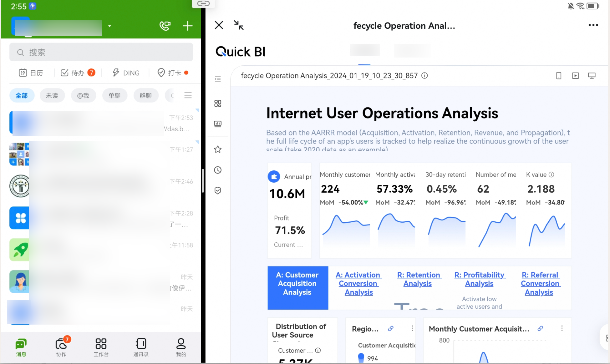Click the 57.33% monthly active value

point(395,189)
